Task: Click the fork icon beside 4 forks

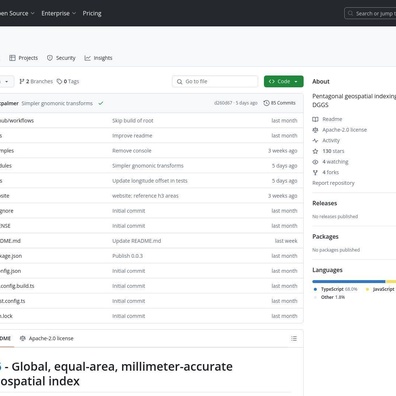Action: [315, 172]
